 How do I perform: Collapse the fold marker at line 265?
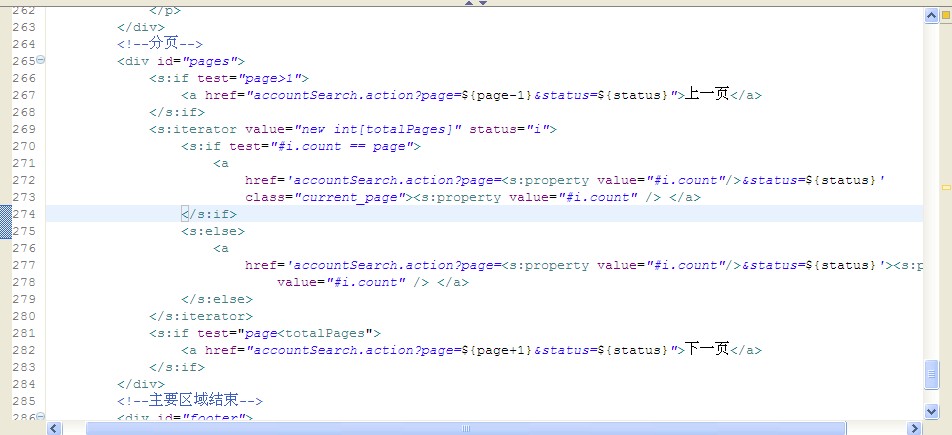coord(41,60)
